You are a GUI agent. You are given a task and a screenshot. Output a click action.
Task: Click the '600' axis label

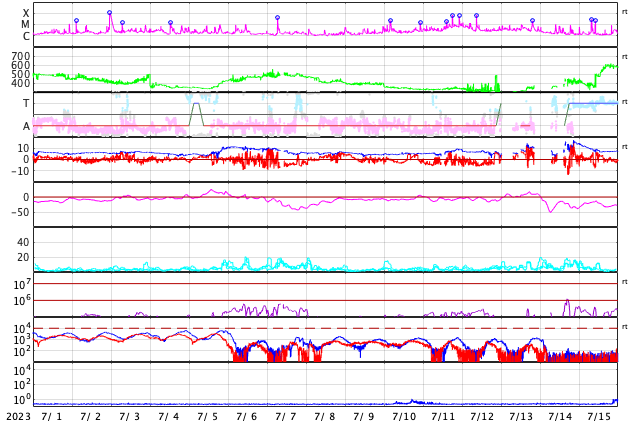click(21, 65)
